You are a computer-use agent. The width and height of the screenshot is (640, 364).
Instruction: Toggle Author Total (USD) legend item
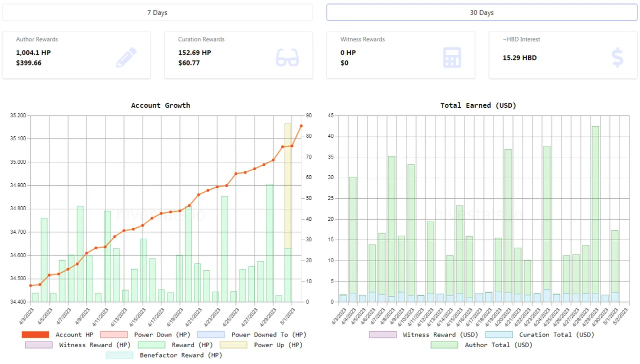click(x=481, y=345)
